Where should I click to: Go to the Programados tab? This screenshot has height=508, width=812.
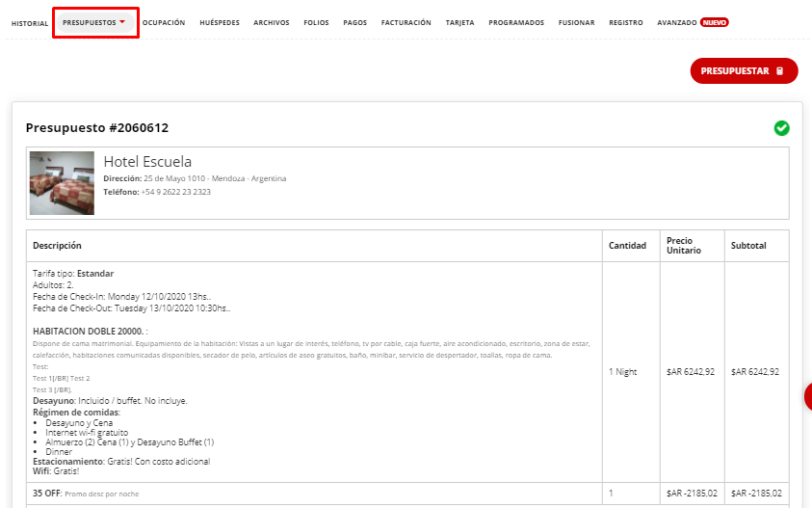516,22
